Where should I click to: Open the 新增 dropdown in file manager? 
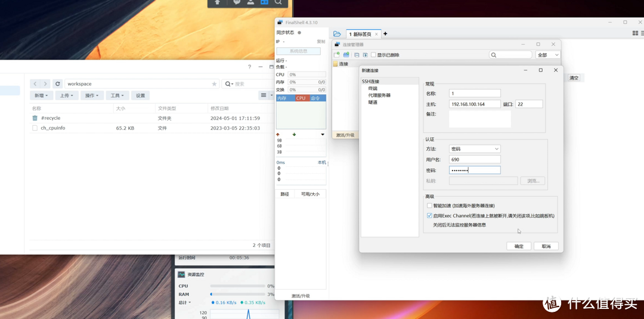[x=42, y=95]
